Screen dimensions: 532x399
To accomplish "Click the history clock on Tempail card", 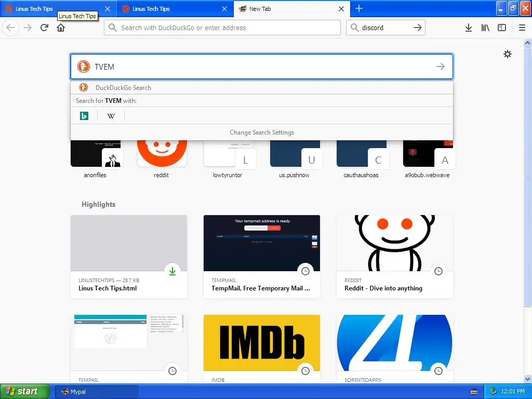I will (172, 371).
